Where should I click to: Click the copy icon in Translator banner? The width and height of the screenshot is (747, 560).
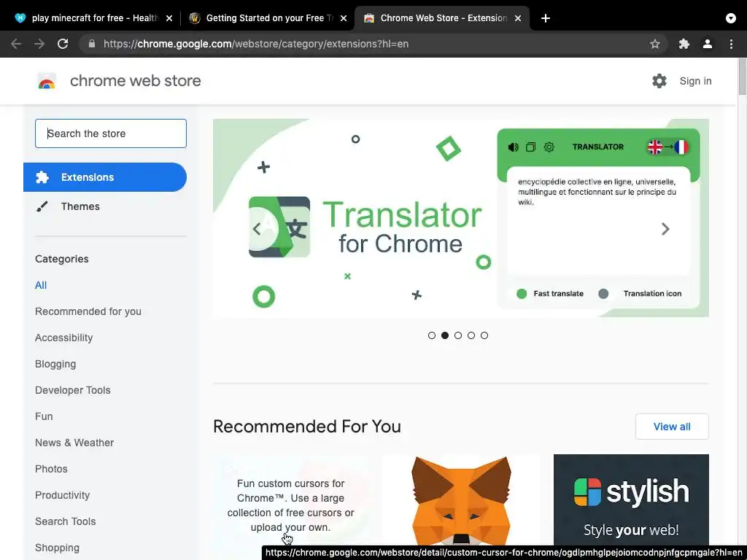[x=531, y=147]
